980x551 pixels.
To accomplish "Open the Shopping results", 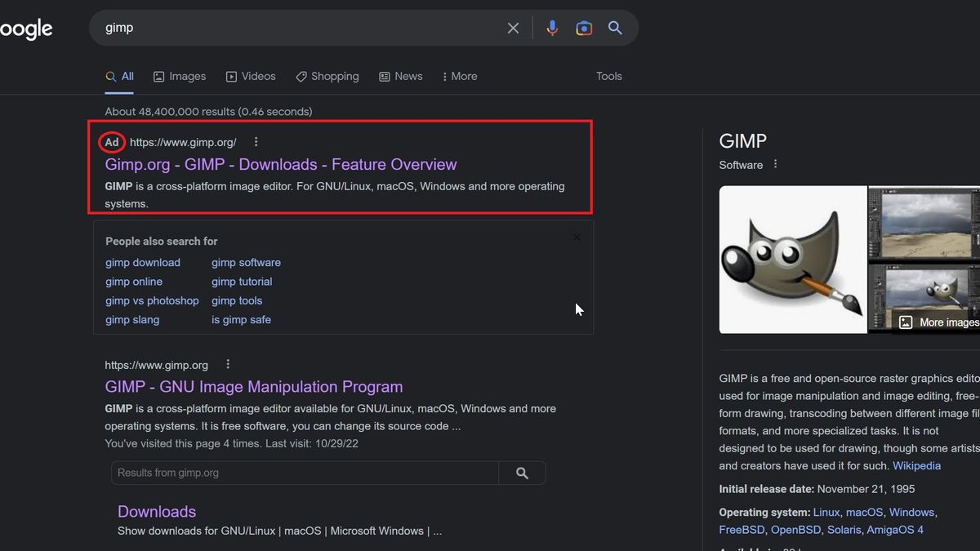I will pos(327,76).
